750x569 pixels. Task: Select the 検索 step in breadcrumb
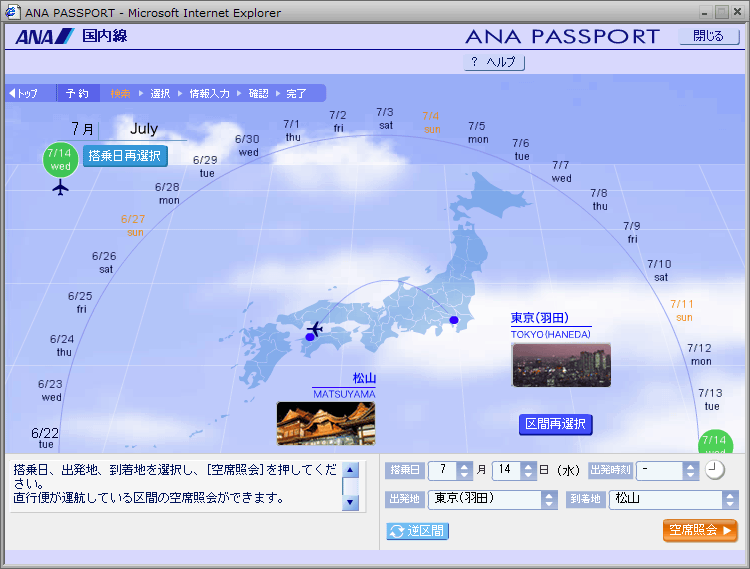click(120, 93)
